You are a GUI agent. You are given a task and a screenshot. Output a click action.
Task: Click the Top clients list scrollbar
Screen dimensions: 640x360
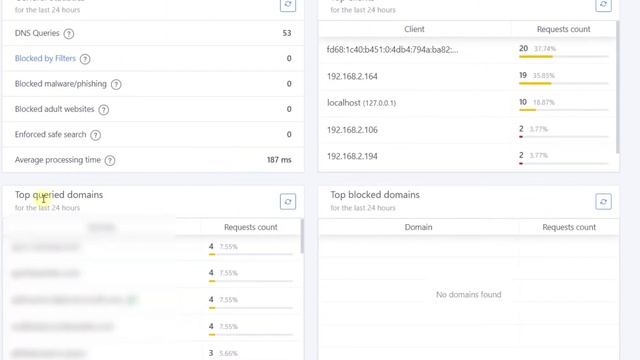(x=618, y=88)
